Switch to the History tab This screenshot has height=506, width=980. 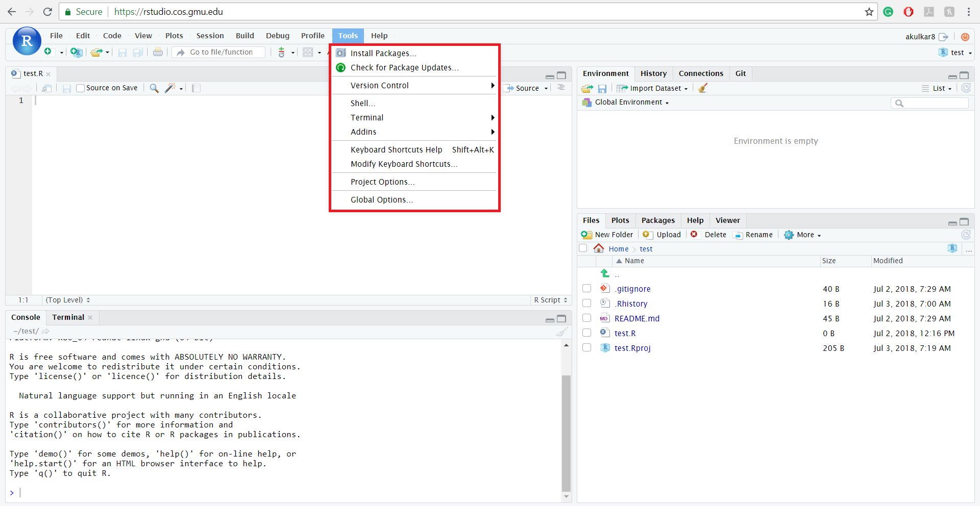click(x=653, y=73)
